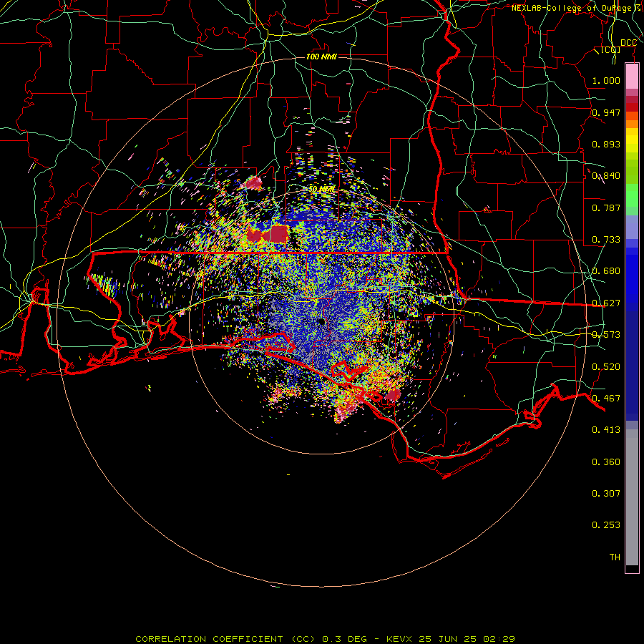Select the 0.467 scale value
Image resolution: width=644 pixels, height=644 pixels.
click(x=606, y=399)
